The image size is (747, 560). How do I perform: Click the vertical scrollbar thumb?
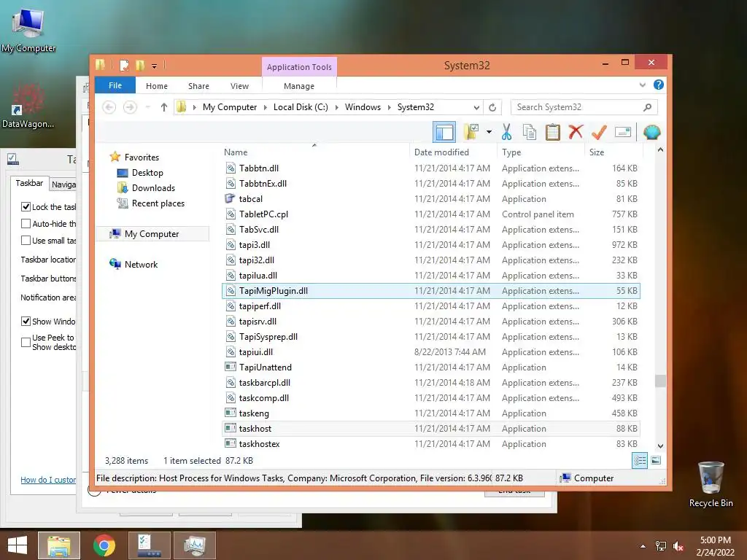(660, 381)
